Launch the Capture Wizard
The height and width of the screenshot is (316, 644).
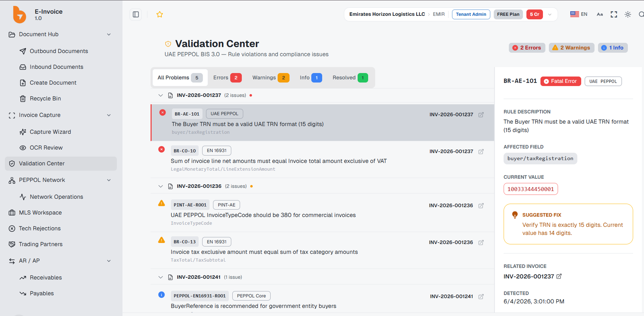click(x=50, y=132)
